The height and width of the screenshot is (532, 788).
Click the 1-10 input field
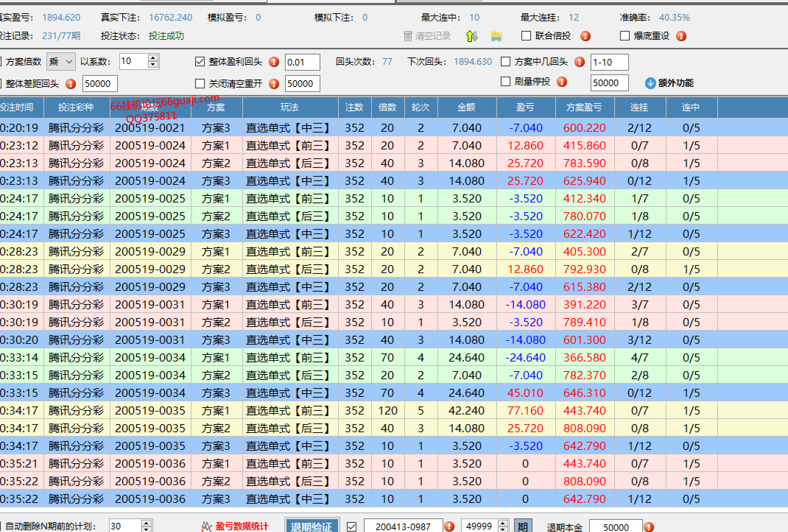click(x=609, y=62)
